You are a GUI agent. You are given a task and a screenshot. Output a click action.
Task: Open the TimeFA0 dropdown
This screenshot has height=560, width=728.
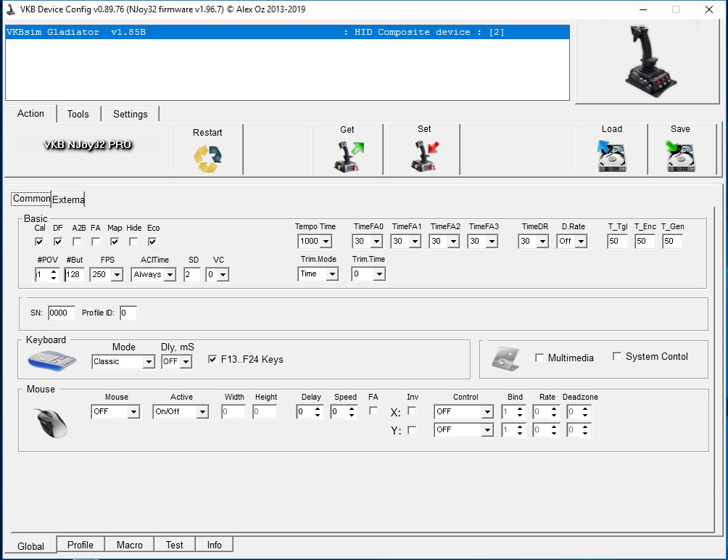point(376,241)
